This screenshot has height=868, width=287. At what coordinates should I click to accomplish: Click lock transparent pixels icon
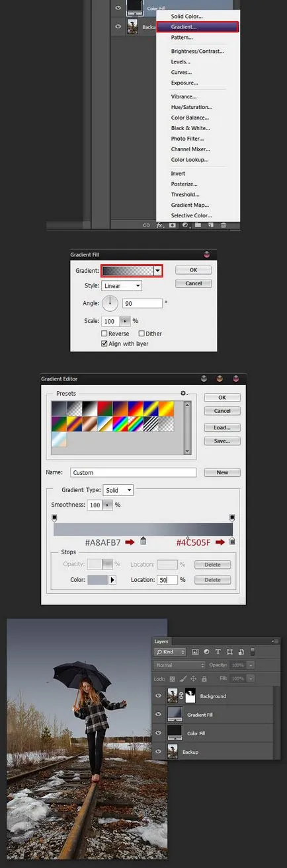174,678
